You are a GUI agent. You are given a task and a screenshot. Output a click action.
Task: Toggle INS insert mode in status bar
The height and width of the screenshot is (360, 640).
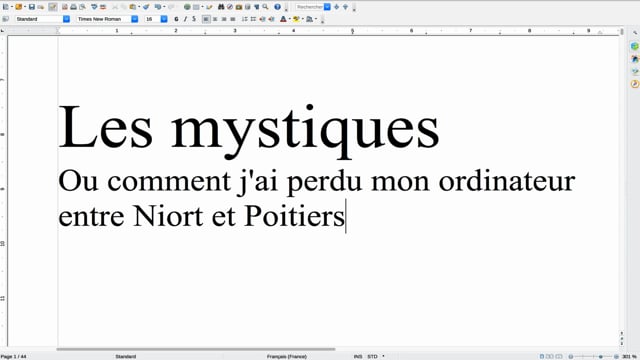(358, 356)
